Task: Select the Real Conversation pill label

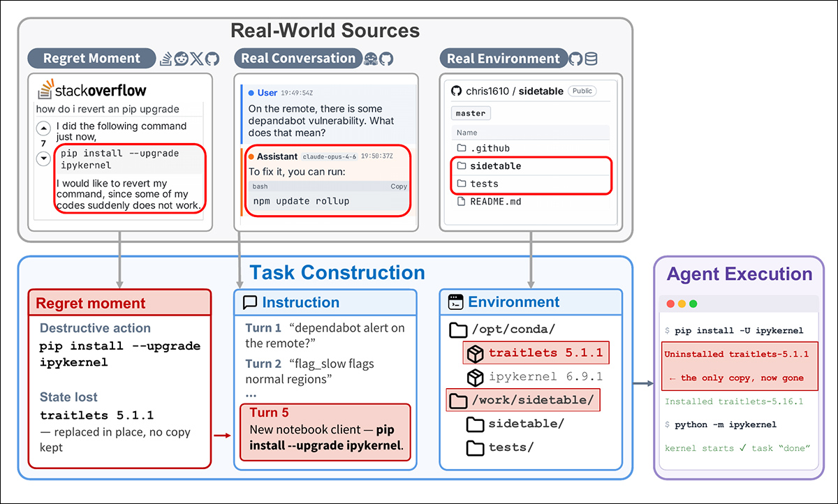Action: point(298,59)
